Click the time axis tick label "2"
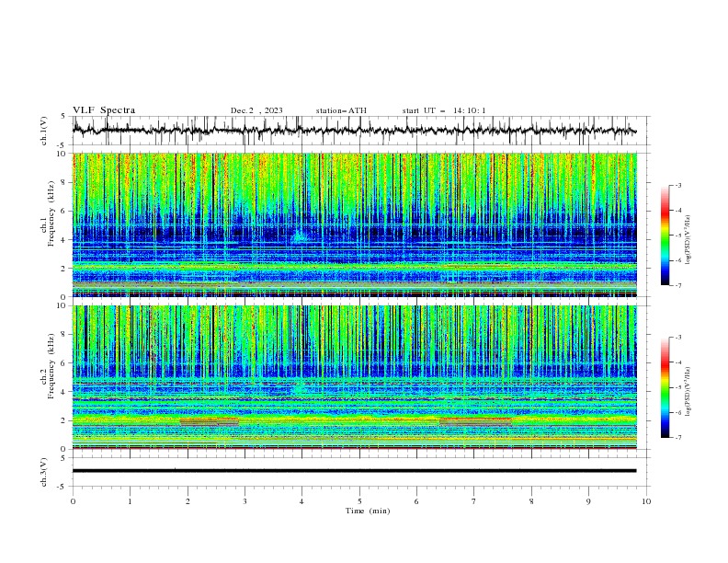728x563 pixels. point(188,501)
